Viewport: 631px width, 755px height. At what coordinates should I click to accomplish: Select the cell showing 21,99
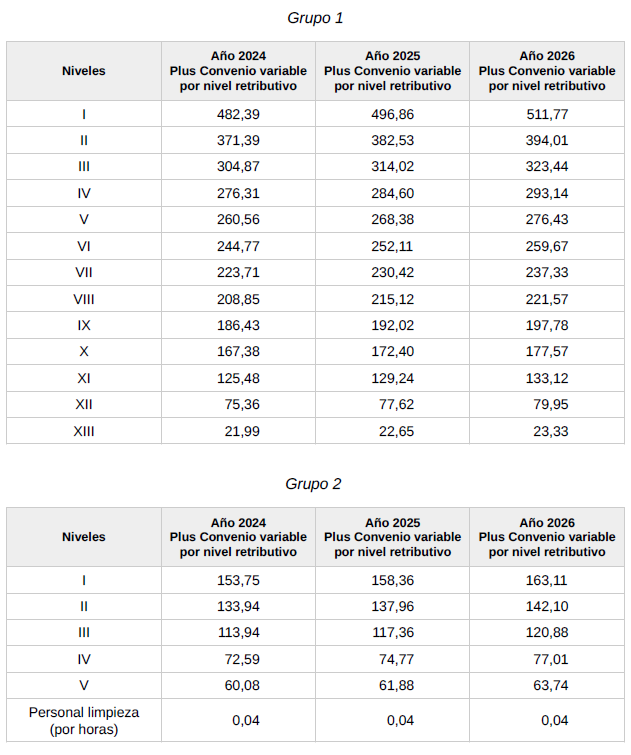[238, 430]
